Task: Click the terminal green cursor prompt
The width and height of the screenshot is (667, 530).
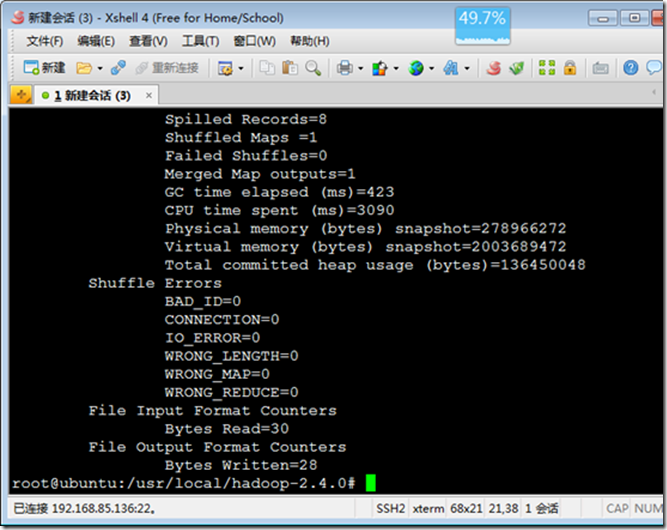Action: [371, 483]
